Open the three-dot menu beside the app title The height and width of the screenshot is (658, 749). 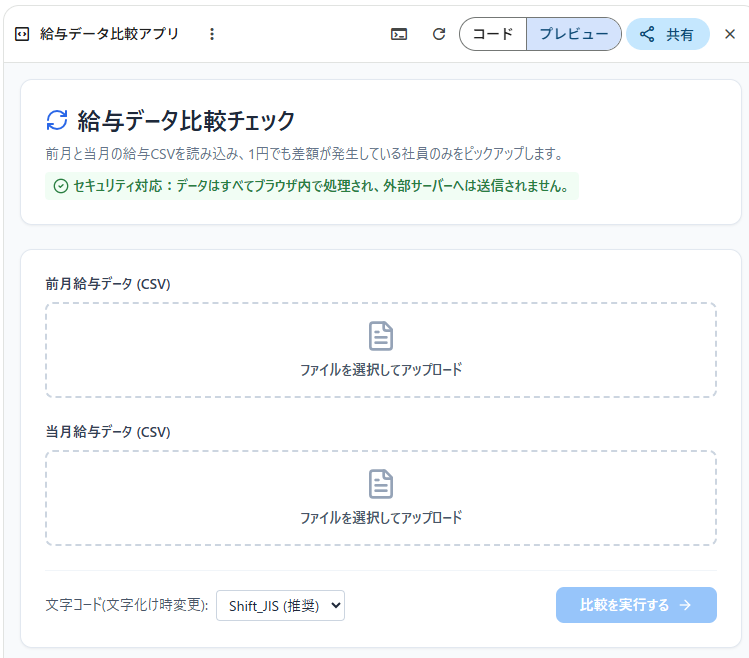click(211, 34)
